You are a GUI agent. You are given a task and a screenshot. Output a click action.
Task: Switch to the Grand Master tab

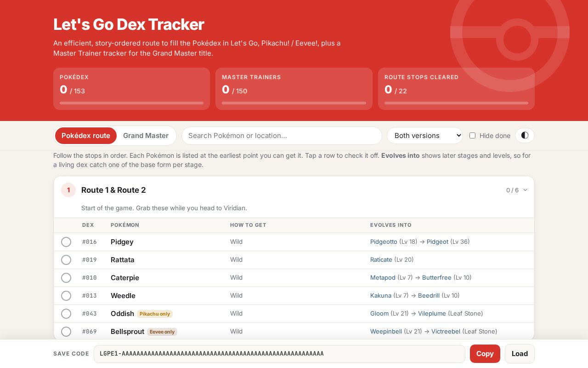[146, 136]
